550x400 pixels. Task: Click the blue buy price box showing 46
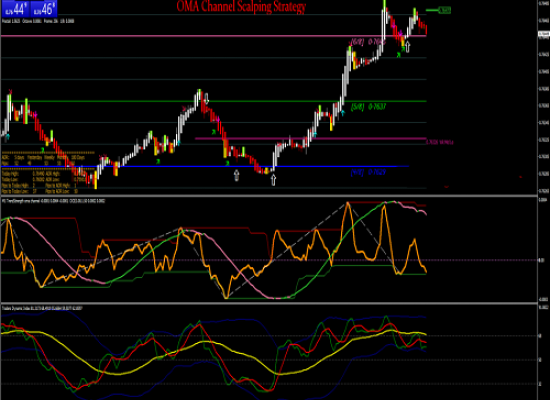coord(43,9)
